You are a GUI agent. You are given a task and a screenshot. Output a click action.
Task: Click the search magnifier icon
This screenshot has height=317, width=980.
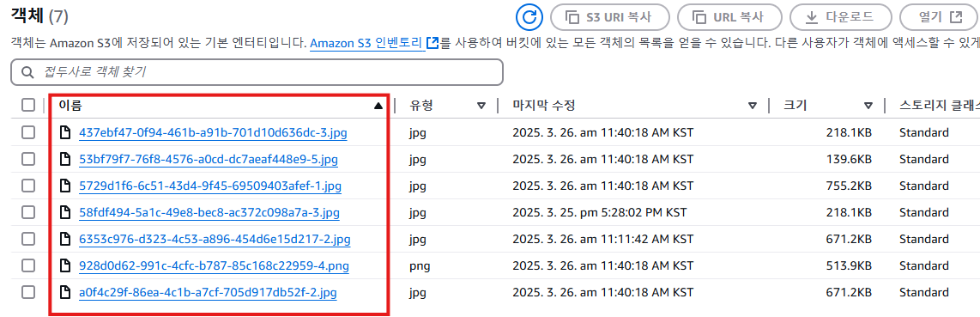pyautogui.click(x=27, y=72)
